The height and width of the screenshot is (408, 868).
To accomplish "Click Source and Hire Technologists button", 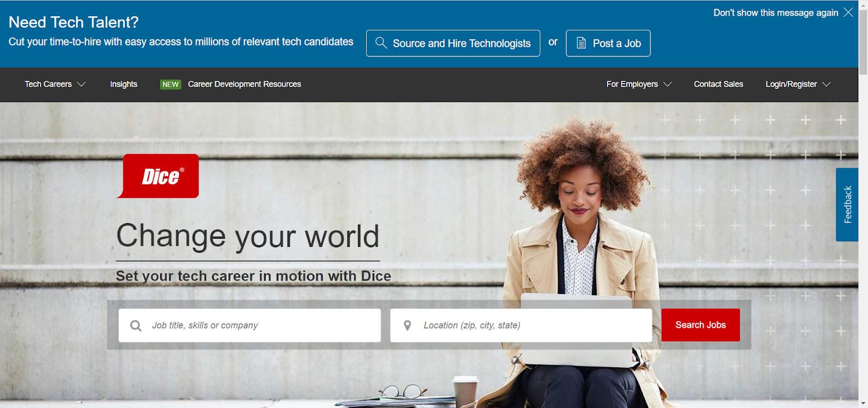I will coord(453,43).
